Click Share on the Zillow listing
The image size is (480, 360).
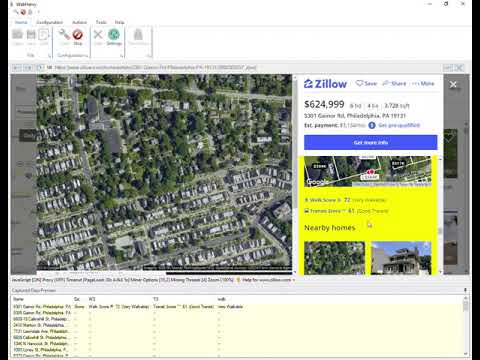[394, 83]
